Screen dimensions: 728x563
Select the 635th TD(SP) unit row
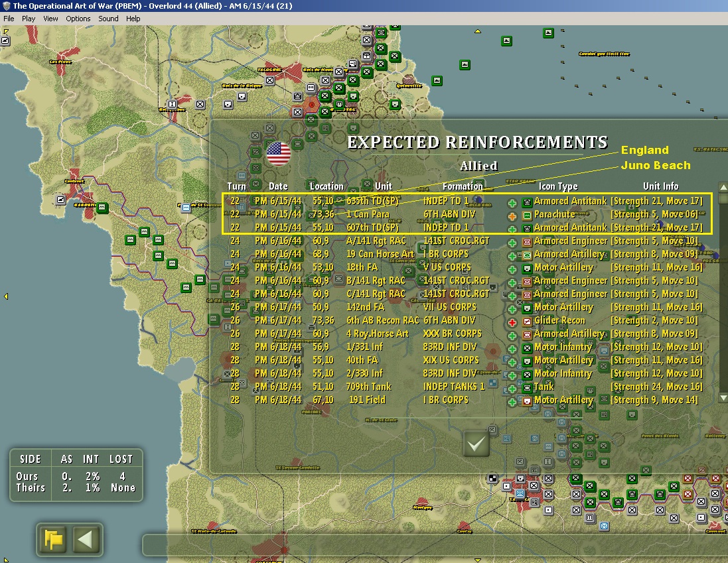point(467,201)
